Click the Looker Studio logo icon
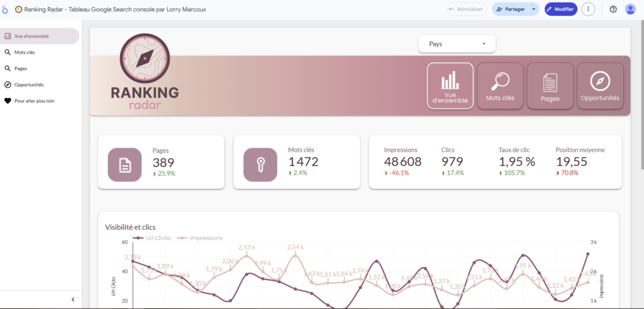The height and width of the screenshot is (309, 644). tap(6, 9)
